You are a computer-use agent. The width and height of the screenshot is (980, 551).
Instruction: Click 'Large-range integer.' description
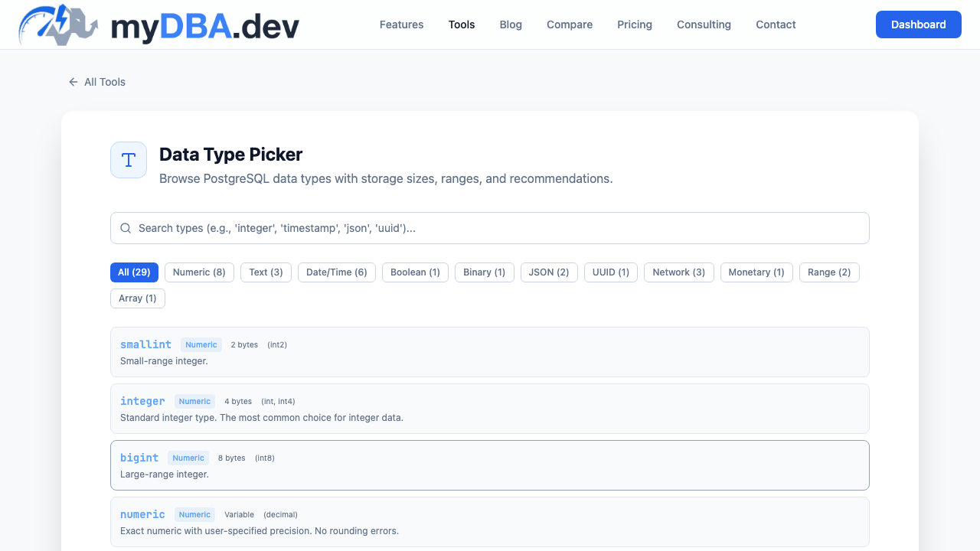pos(165,474)
